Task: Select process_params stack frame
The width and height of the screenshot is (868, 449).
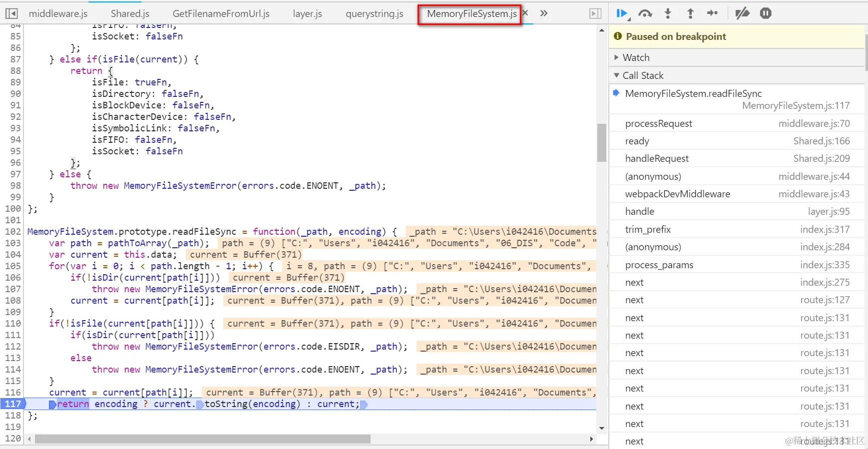Action: (x=737, y=265)
